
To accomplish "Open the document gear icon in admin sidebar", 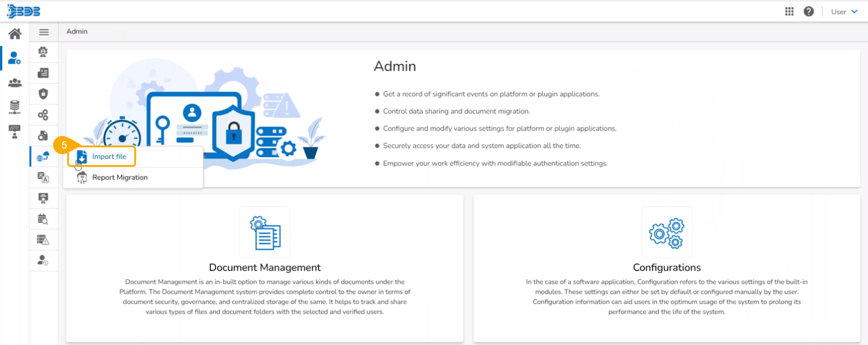I will coord(43,136).
